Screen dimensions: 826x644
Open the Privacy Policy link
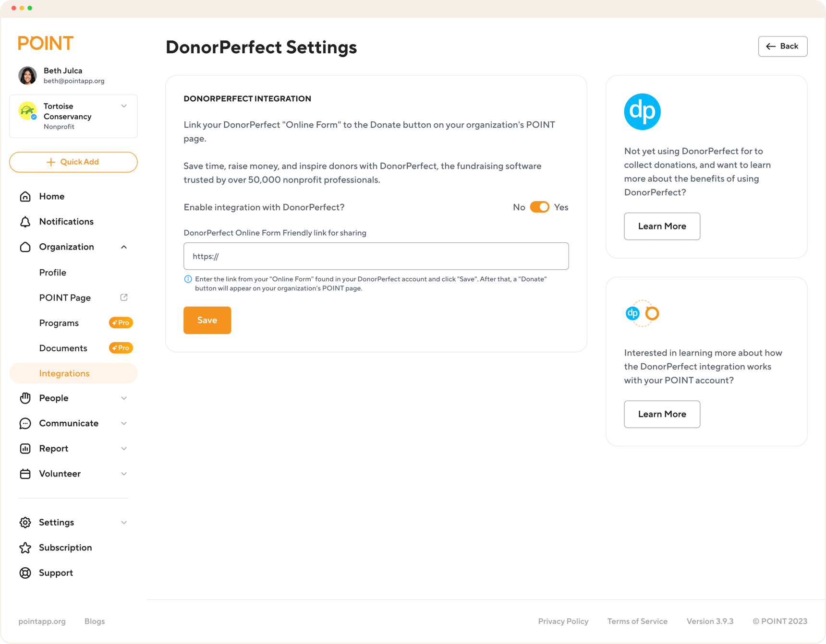[x=563, y=621]
